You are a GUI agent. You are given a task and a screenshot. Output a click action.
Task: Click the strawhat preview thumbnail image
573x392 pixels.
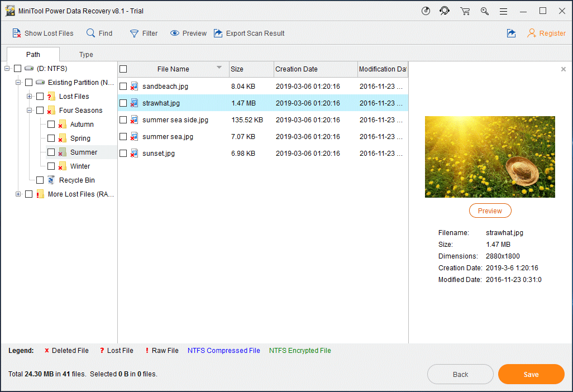point(490,157)
